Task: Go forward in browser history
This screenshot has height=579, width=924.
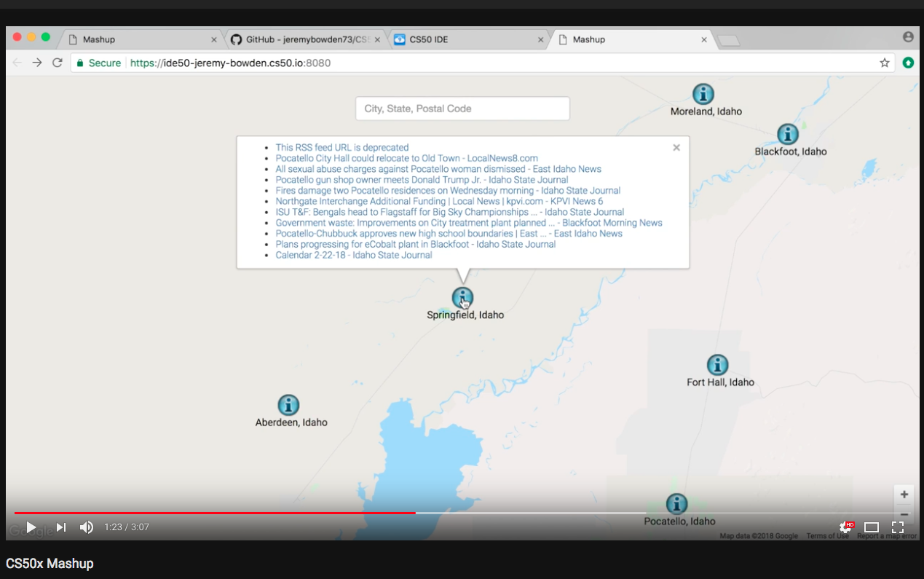Action: tap(37, 63)
